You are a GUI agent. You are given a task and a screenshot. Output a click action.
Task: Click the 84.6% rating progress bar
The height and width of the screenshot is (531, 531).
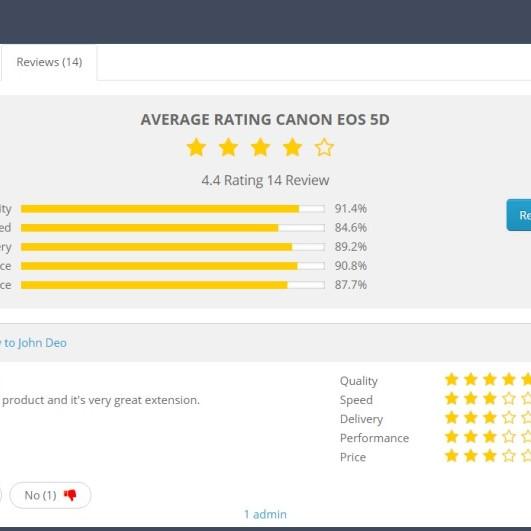[x=173, y=228]
